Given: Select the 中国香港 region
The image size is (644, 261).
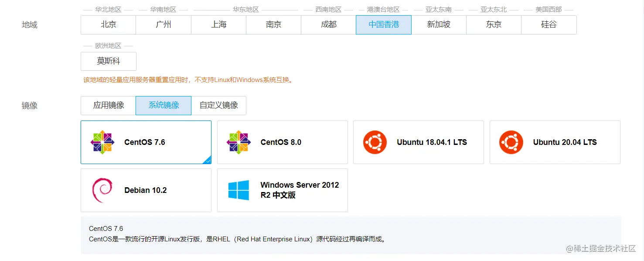Looking at the screenshot, I should (x=384, y=25).
